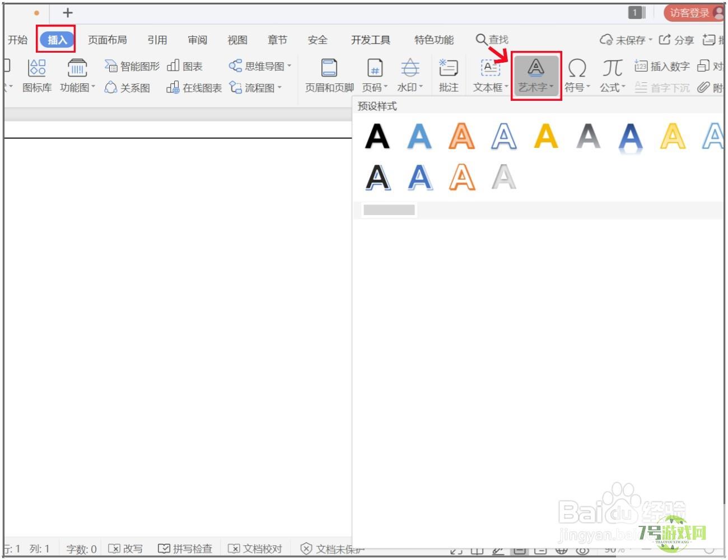Image resolution: width=728 pixels, height=560 pixels.
Task: Add a new document tab with plus
Action: click(68, 12)
